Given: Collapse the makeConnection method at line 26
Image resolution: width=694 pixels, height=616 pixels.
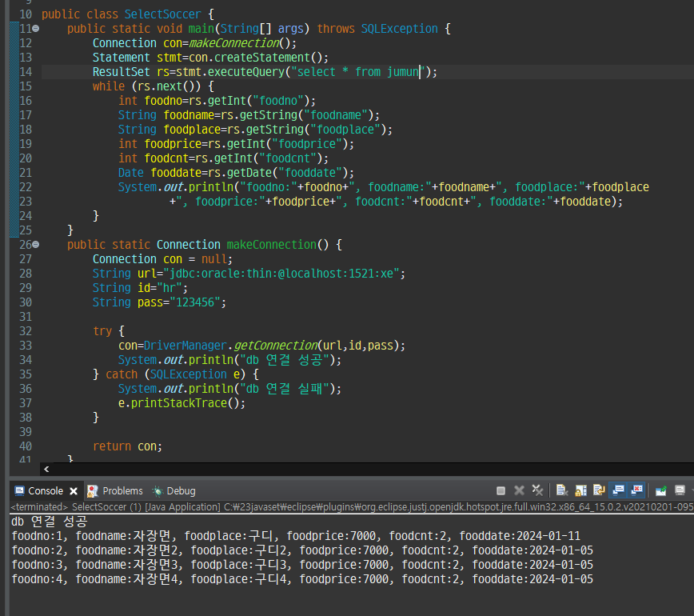Looking at the screenshot, I should click(x=35, y=245).
